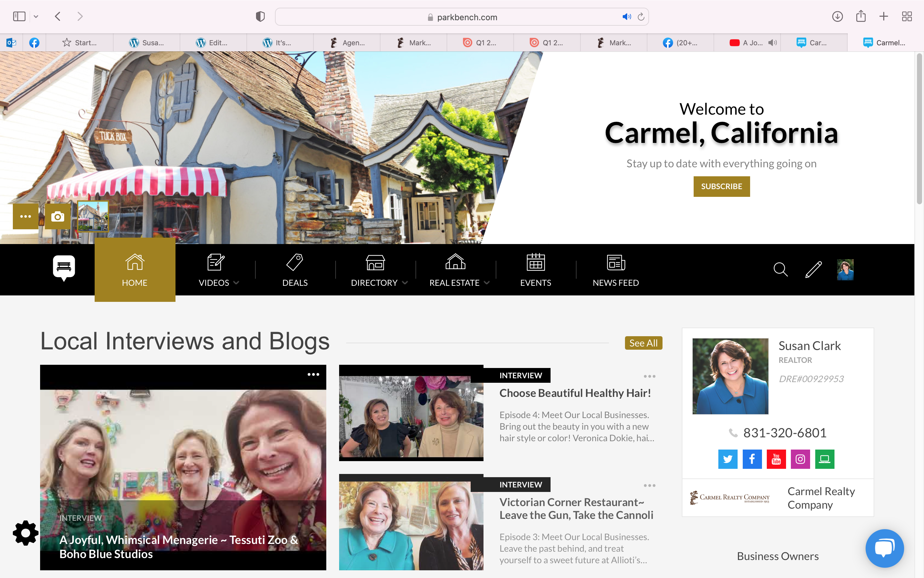Open Susan Clark's Facebook icon
The width and height of the screenshot is (924, 578).
[752, 459]
